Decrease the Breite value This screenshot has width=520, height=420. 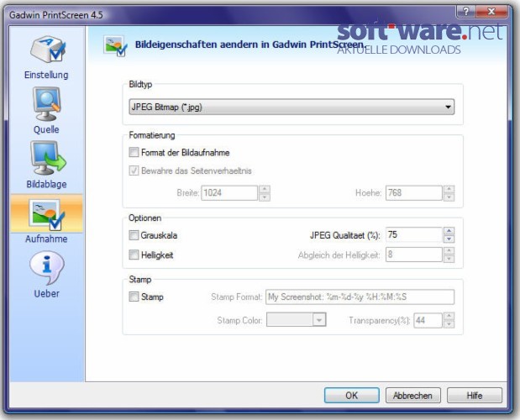[265, 197]
